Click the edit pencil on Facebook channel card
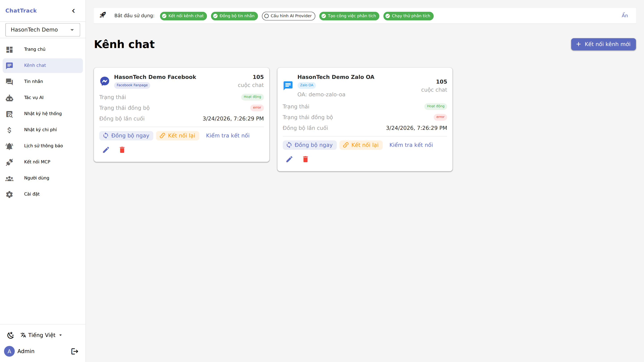The width and height of the screenshot is (644, 362). (x=106, y=150)
